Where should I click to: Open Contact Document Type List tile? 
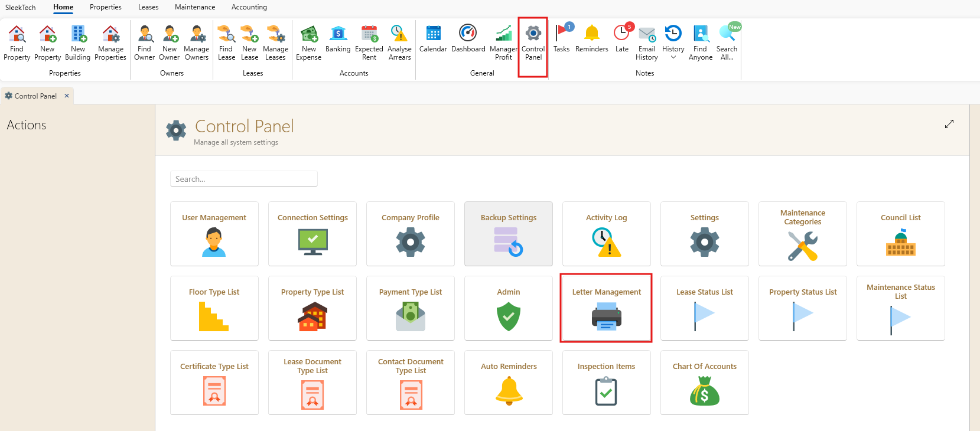pos(411,383)
